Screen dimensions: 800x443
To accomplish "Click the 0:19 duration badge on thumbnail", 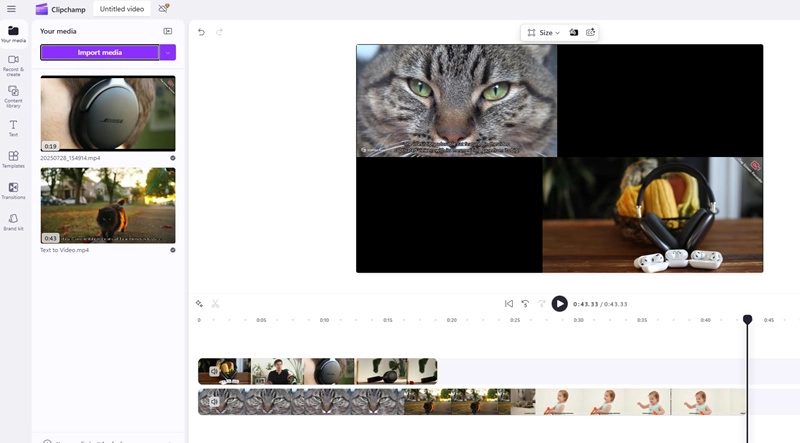I will 50,146.
